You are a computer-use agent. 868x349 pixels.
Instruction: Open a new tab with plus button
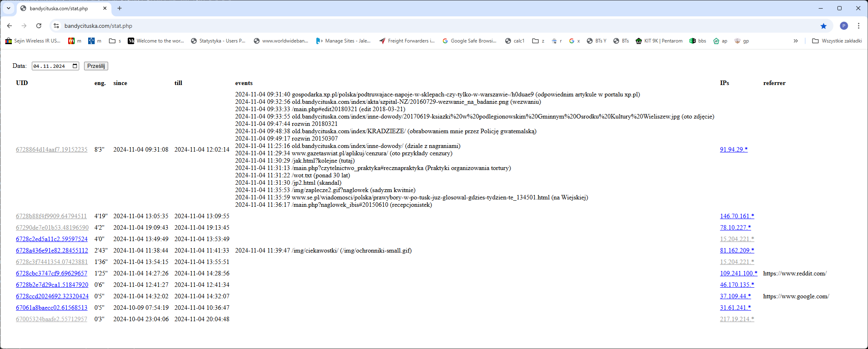click(120, 8)
